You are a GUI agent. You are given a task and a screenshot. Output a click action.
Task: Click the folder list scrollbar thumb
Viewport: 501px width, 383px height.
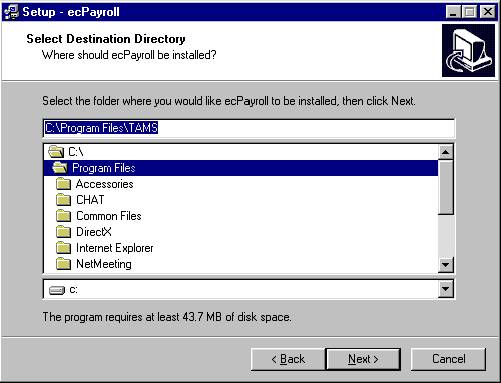pos(446,187)
